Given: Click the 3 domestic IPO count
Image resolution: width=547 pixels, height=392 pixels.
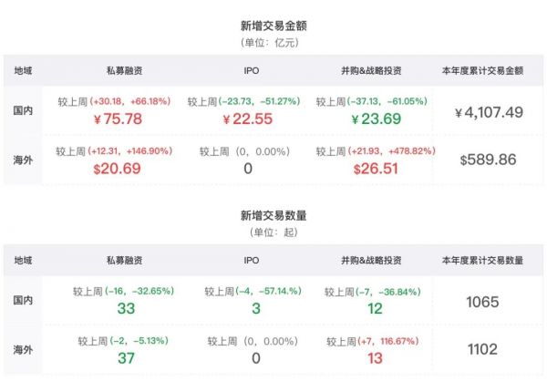Looking at the screenshot, I should [255, 309].
